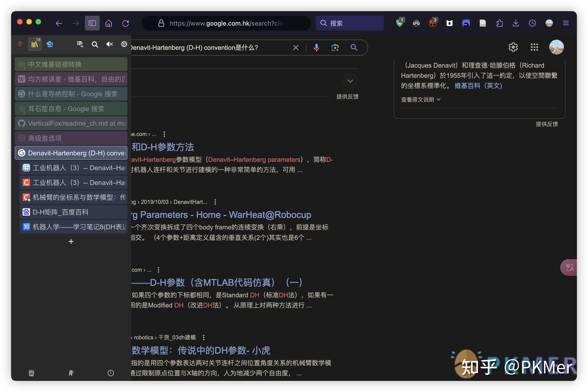
Task: Open the Firefox hamburger menu
Action: (x=566, y=23)
